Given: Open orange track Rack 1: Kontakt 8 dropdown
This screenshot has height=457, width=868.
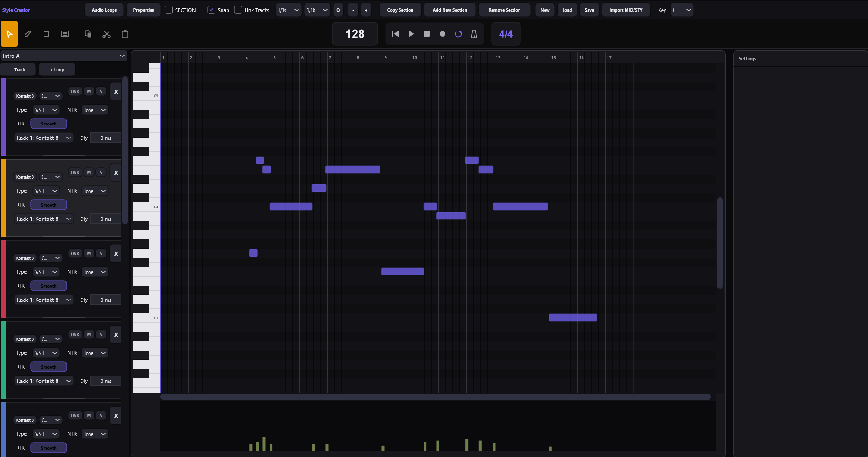Looking at the screenshot, I should click(x=44, y=219).
